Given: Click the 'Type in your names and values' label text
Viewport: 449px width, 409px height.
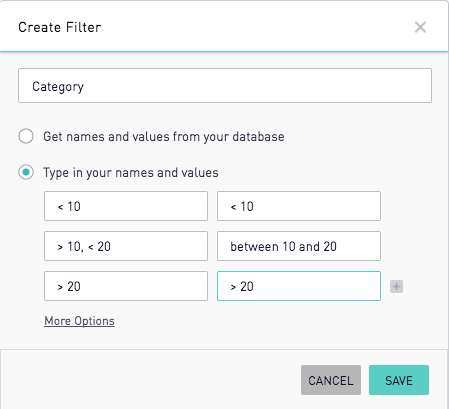Looking at the screenshot, I should coord(131,173).
